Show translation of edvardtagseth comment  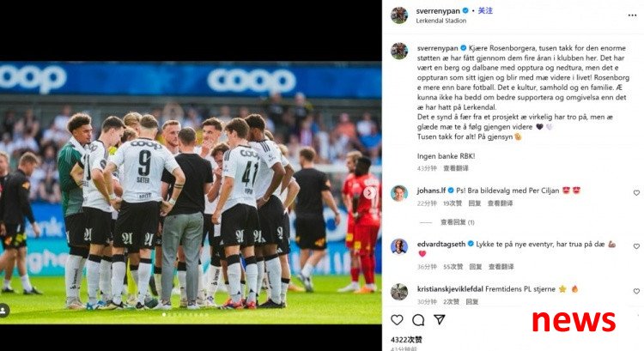click(x=501, y=267)
